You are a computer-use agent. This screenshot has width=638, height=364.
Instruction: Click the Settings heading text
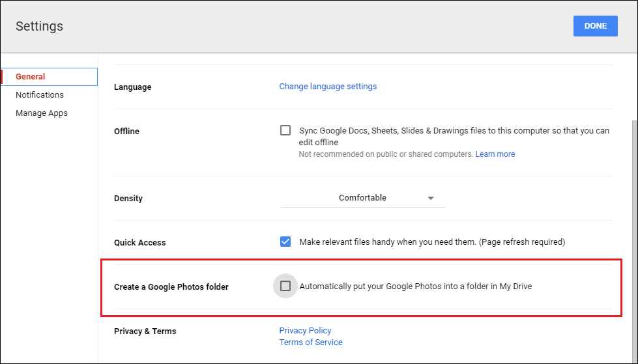[x=40, y=27]
